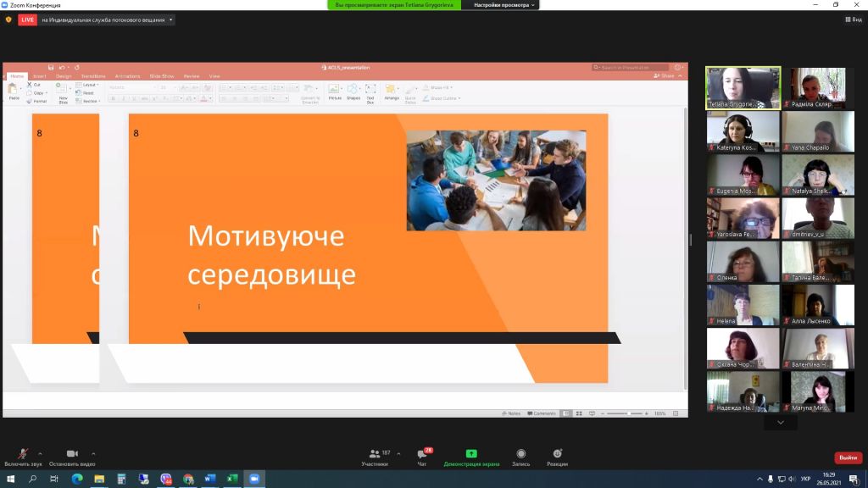Screen dimensions: 868x488
Task: Click Reset slide button
Action: click(x=86, y=93)
